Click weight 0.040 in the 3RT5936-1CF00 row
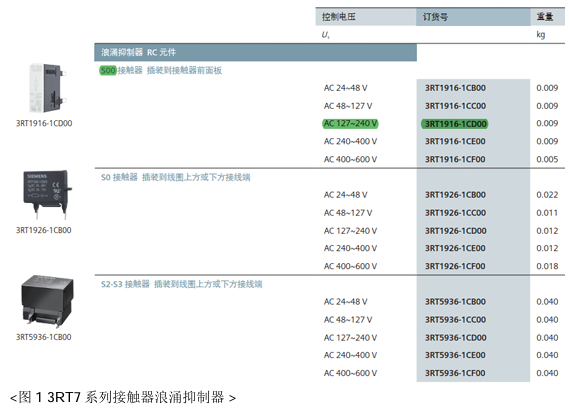The height and width of the screenshot is (420, 572). (547, 373)
